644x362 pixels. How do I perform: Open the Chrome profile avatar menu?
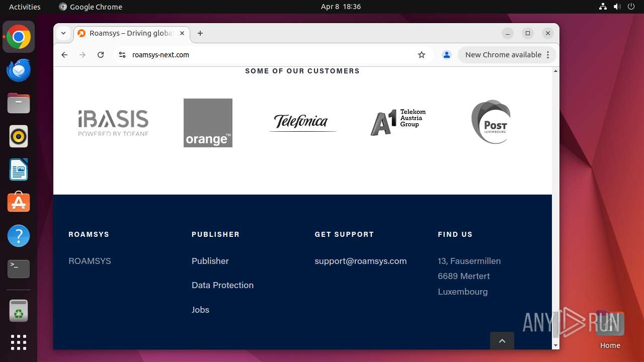(x=446, y=55)
